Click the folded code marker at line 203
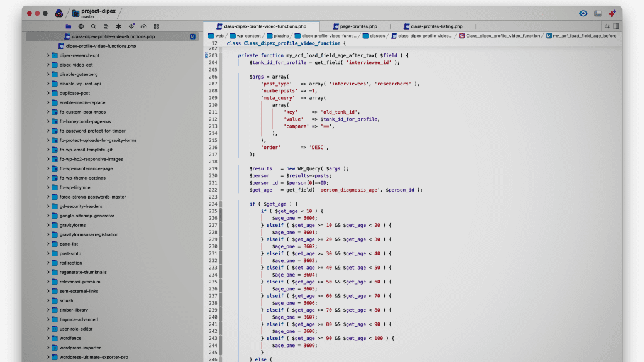 [x=206, y=55]
